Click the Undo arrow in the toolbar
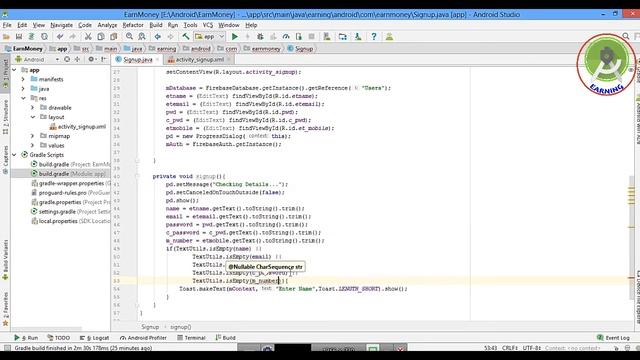The height and width of the screenshot is (360, 640). 60,37
